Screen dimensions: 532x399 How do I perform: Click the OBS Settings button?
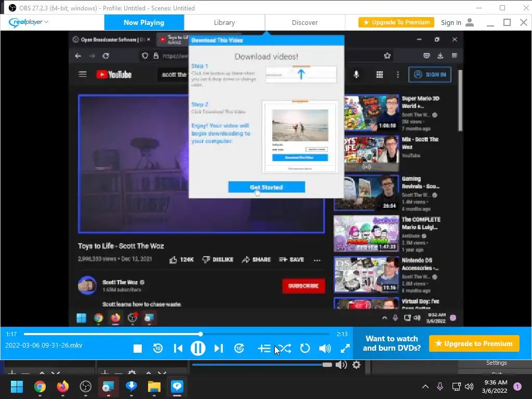[x=496, y=363]
